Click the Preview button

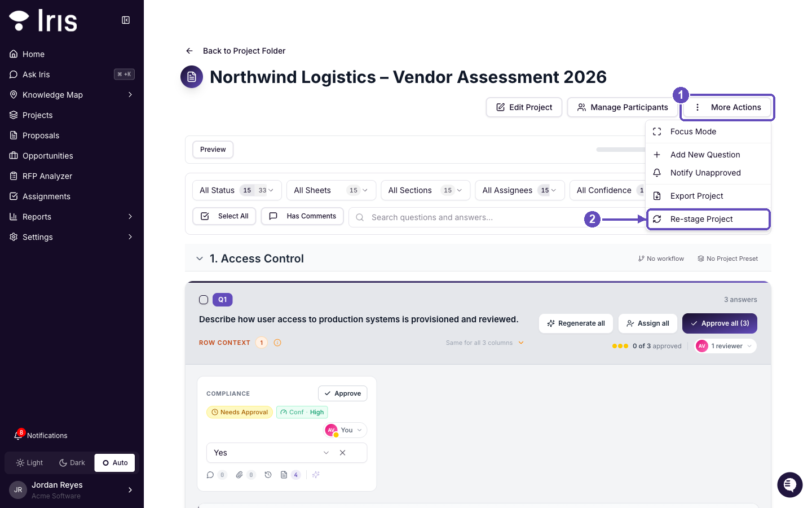point(213,150)
